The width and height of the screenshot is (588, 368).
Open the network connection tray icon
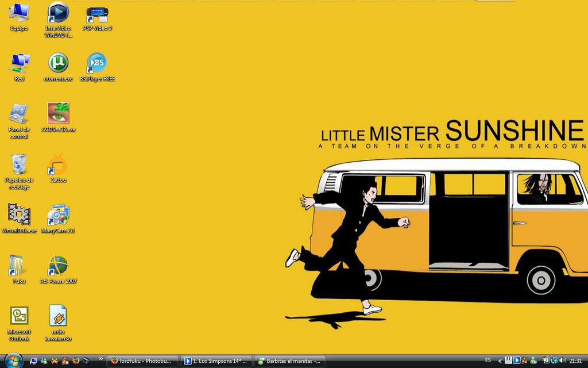click(x=554, y=361)
